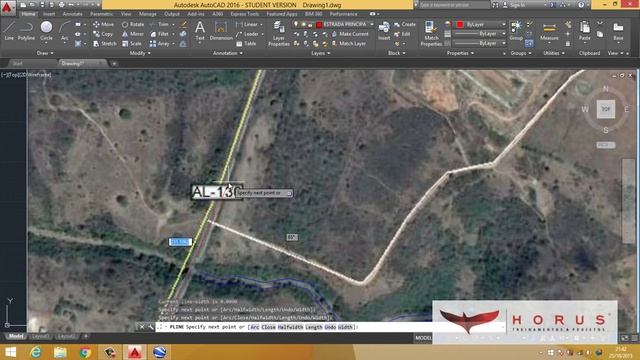Click the Undo option in command line
The width and height of the screenshot is (640, 360).
(330, 327)
